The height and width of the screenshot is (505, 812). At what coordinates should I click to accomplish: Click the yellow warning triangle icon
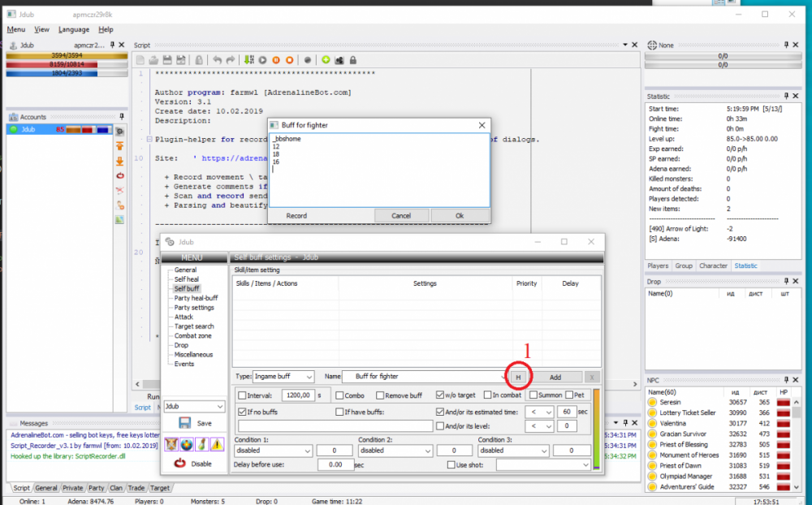(217, 444)
